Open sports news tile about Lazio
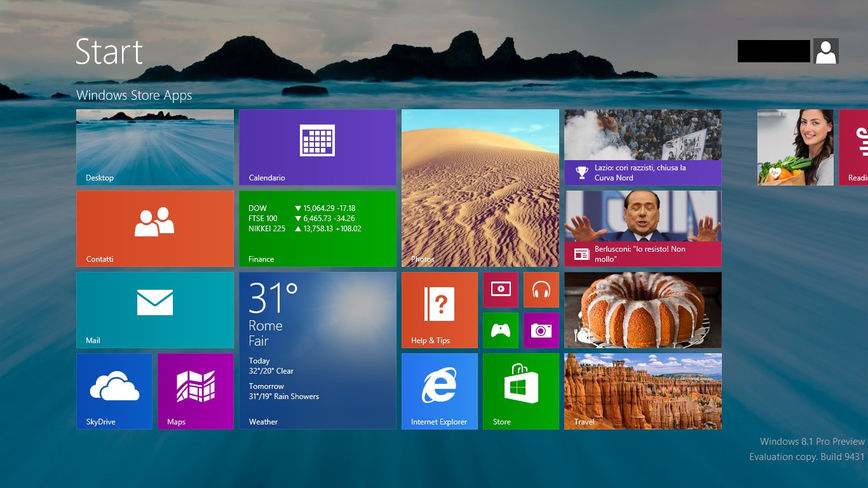The width and height of the screenshot is (868, 488). click(643, 147)
